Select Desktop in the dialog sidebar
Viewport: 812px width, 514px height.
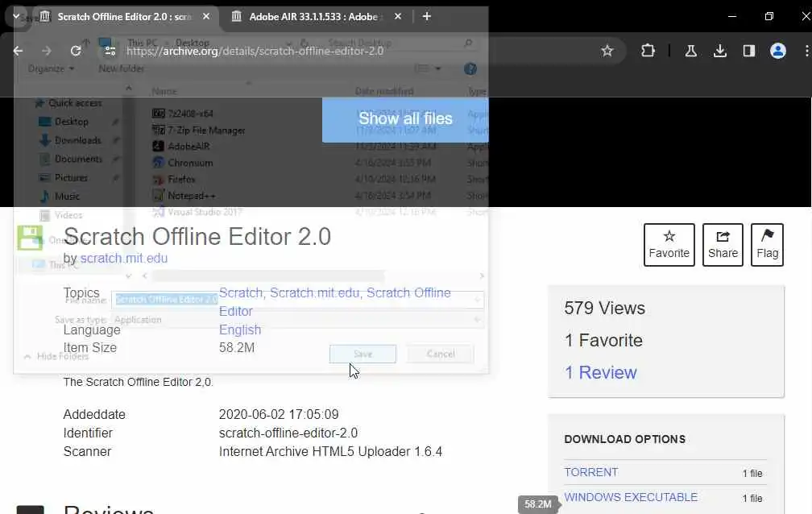tap(65, 122)
